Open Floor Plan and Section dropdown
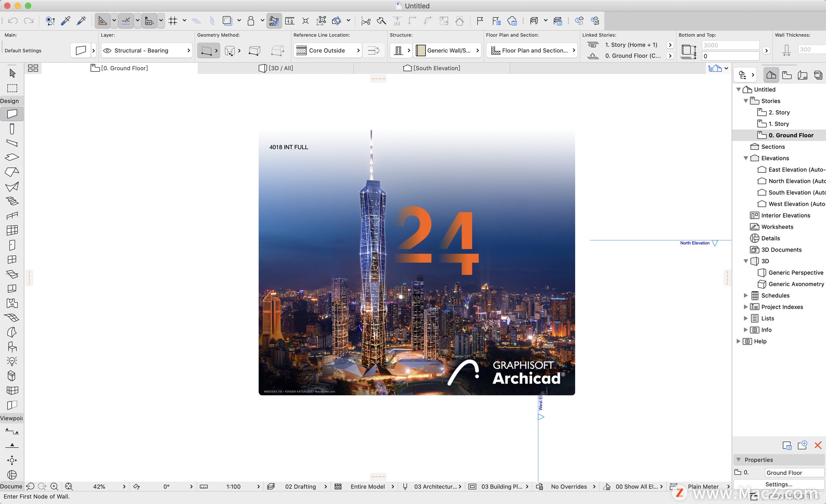This screenshot has height=504, width=826. [533, 50]
